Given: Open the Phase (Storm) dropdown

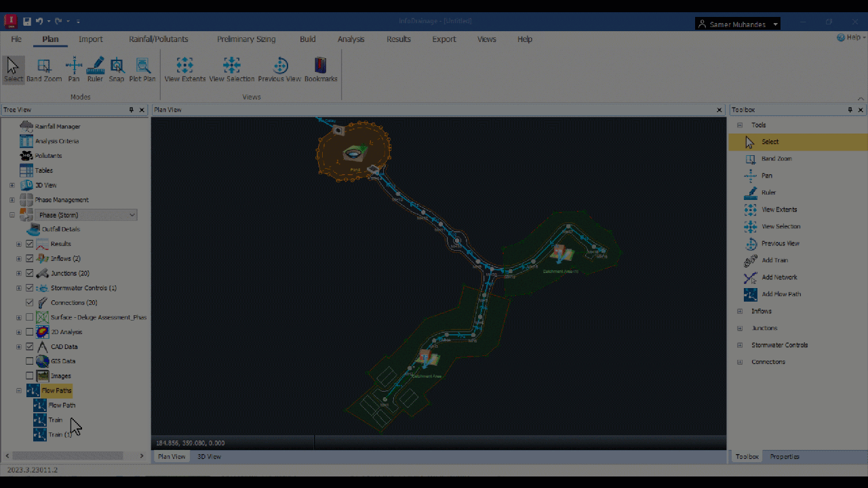Looking at the screenshot, I should pos(132,215).
